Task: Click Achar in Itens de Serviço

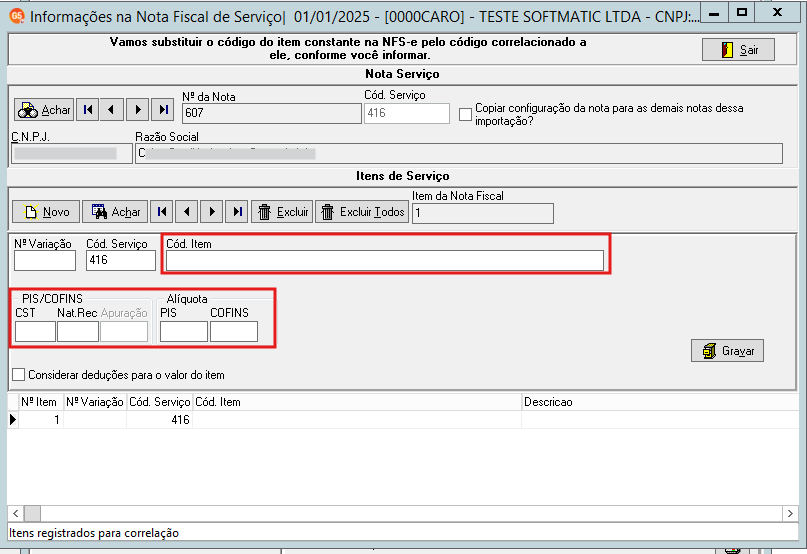Action: (x=115, y=212)
